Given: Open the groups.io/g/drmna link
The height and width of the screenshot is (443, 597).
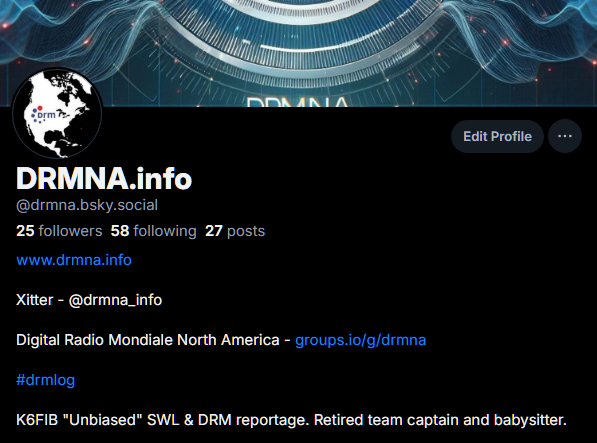Looking at the screenshot, I should [361, 340].
